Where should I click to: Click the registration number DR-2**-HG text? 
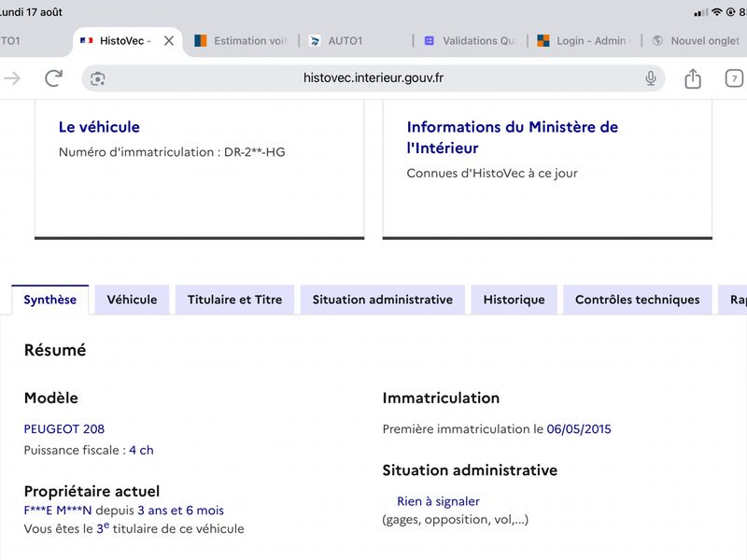254,152
